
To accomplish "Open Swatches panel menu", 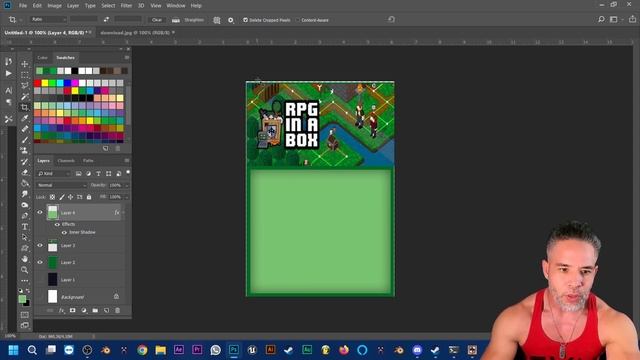I will [x=127, y=58].
